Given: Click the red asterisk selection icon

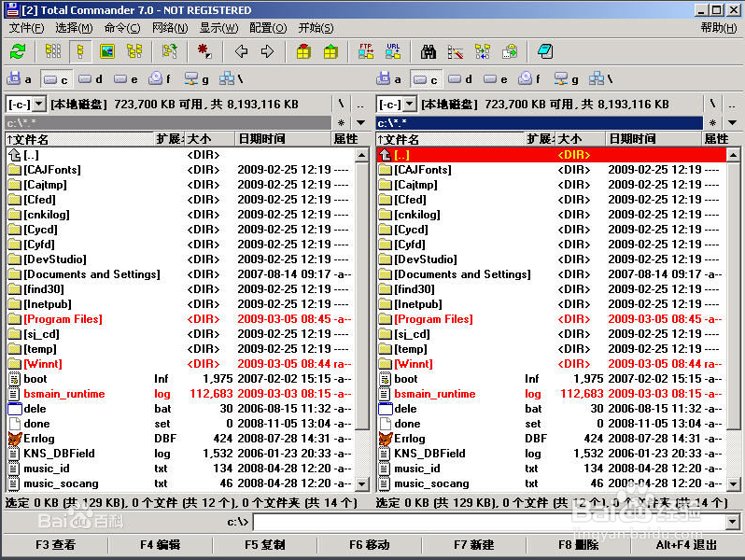Looking at the screenshot, I should click(x=204, y=51).
